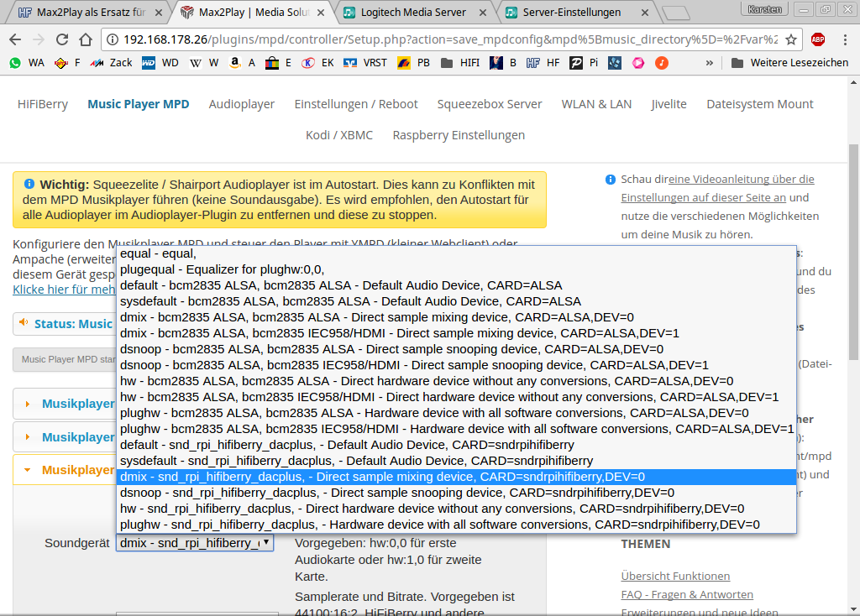Select 'dsnoop - snd_rpi_hifiberry_dacplus' option

[456, 493]
